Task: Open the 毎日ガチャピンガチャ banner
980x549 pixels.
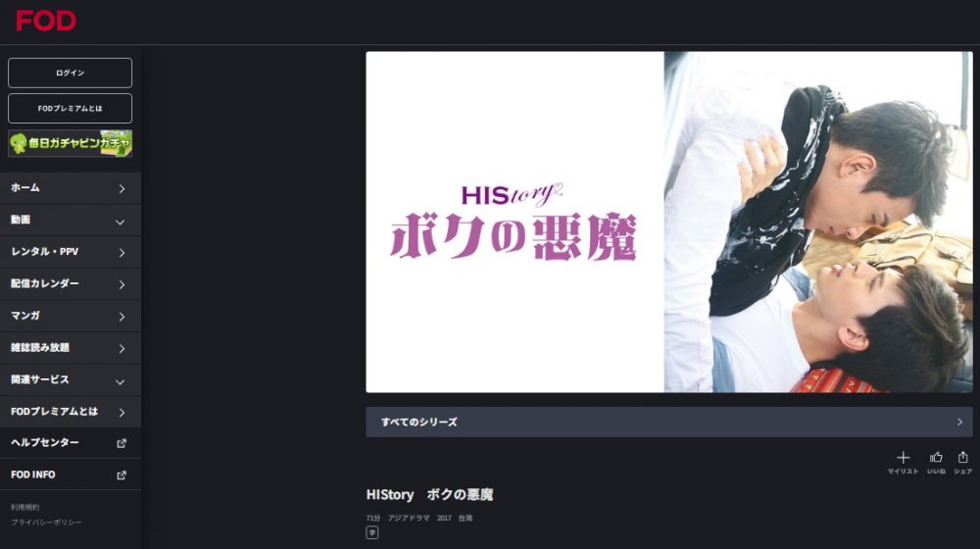Action: point(70,143)
